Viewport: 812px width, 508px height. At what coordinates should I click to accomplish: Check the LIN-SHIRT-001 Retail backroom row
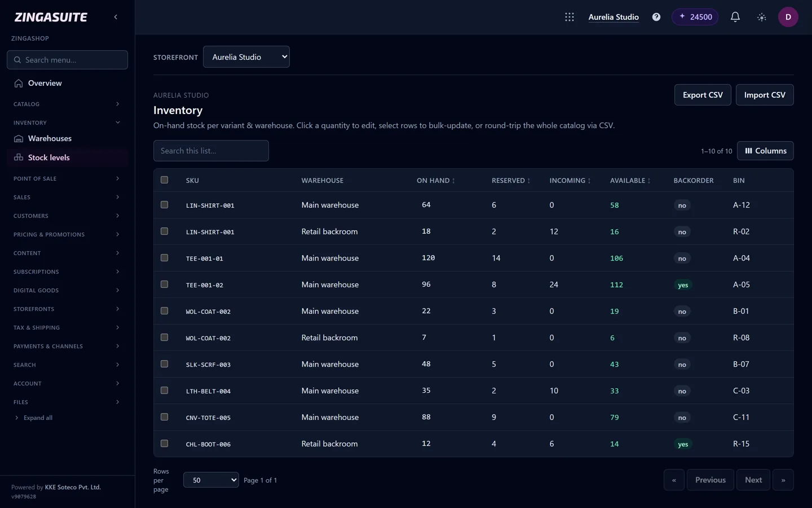click(164, 231)
